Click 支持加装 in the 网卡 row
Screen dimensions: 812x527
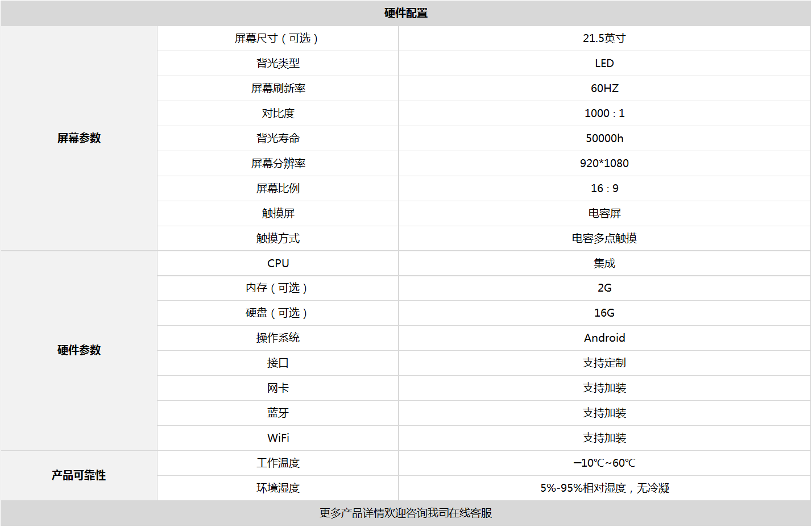pos(604,388)
